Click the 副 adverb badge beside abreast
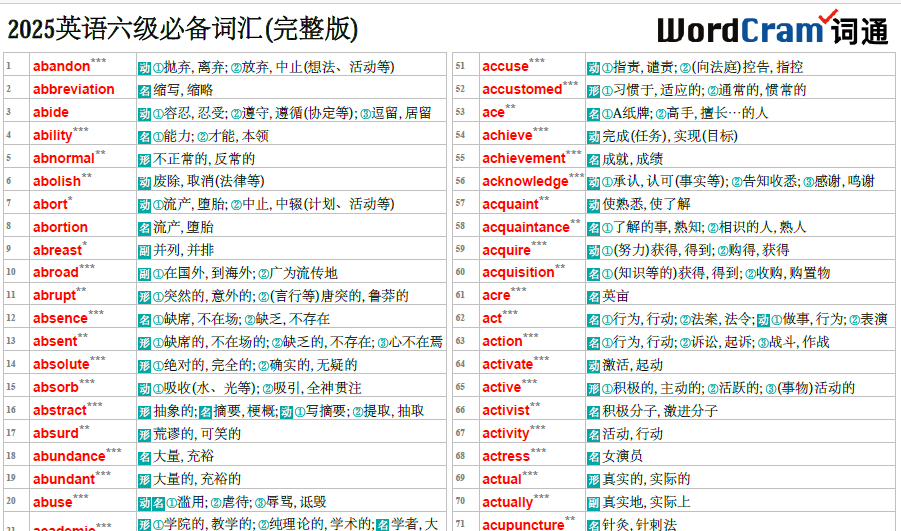Viewport: 901px width, 531px height. (144, 250)
